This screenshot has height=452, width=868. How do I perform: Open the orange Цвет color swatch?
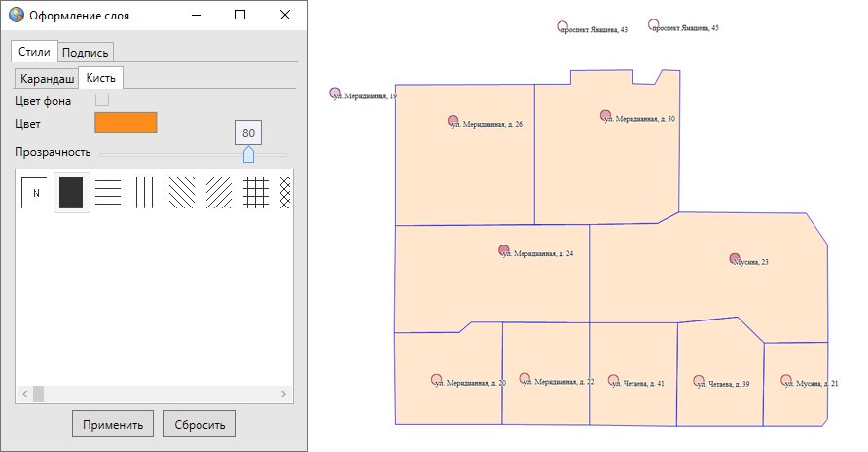tap(126, 123)
